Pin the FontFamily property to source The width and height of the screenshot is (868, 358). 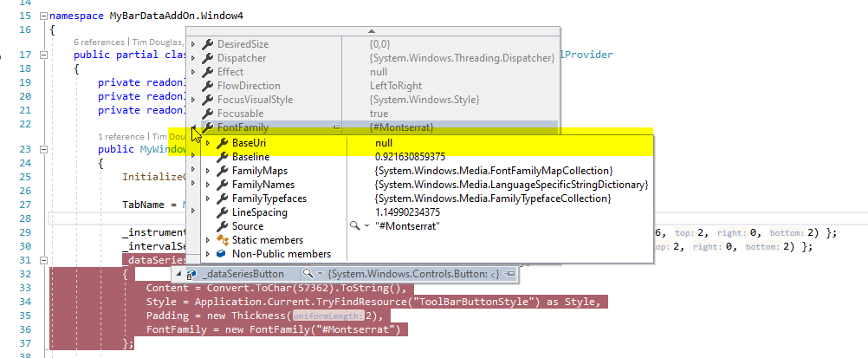(x=335, y=127)
